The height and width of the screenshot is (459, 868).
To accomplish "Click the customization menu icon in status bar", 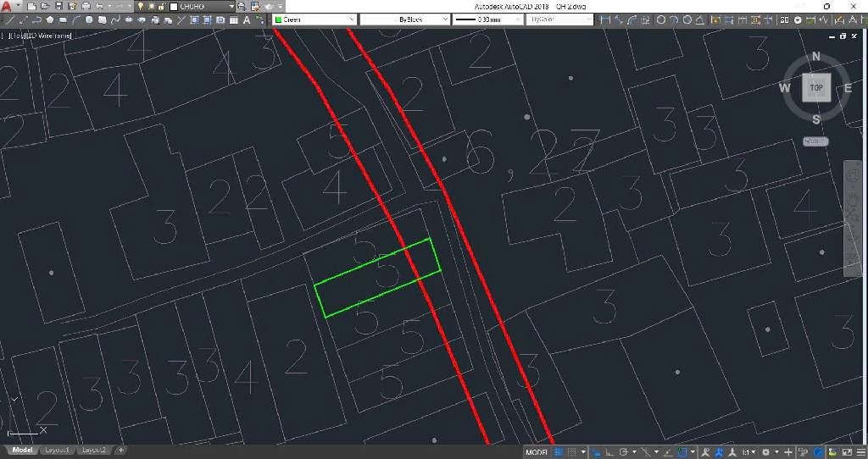I will coord(860,452).
